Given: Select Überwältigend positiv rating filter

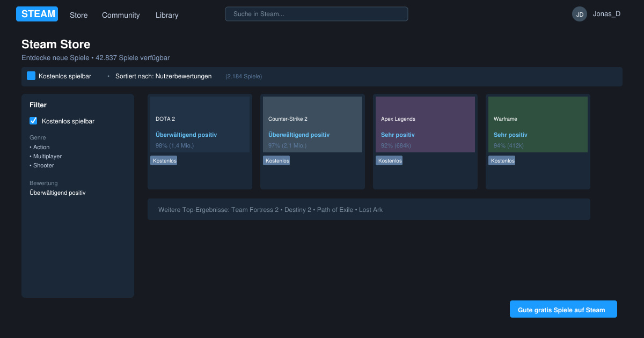Looking at the screenshot, I should [57, 193].
